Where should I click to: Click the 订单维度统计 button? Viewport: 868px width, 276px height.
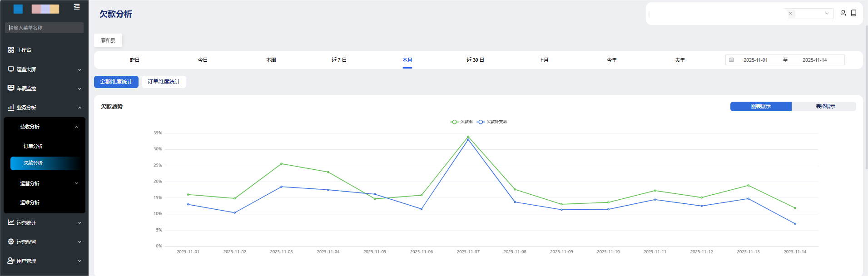click(164, 82)
